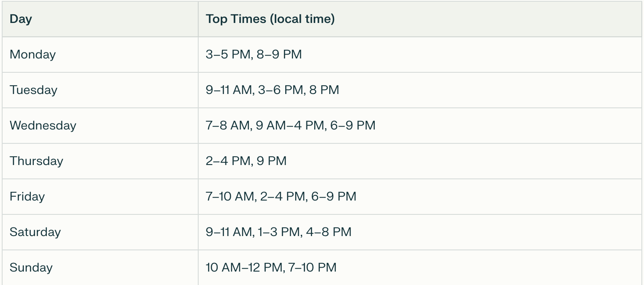The image size is (644, 285).
Task: Select the Tuesday row label
Action: tap(34, 90)
